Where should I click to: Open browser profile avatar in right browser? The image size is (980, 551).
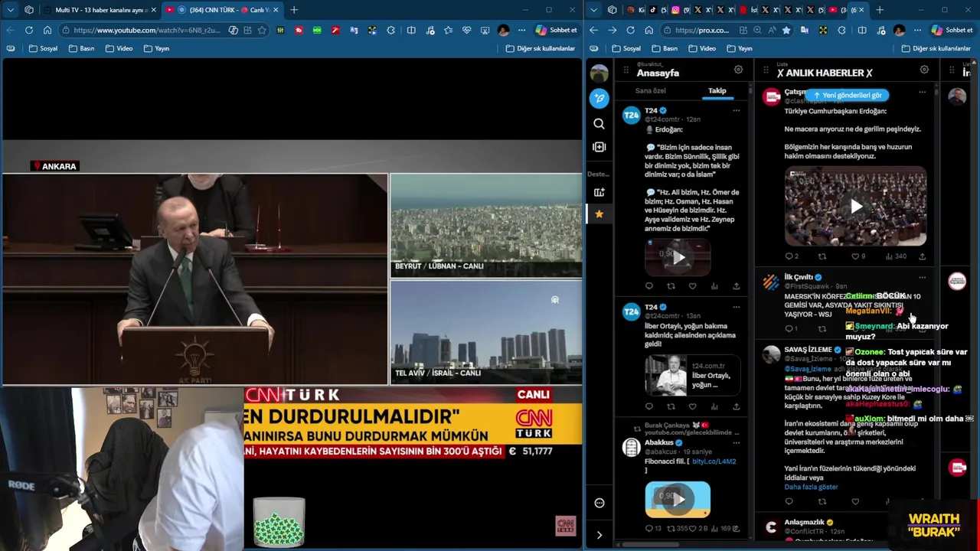tap(900, 30)
